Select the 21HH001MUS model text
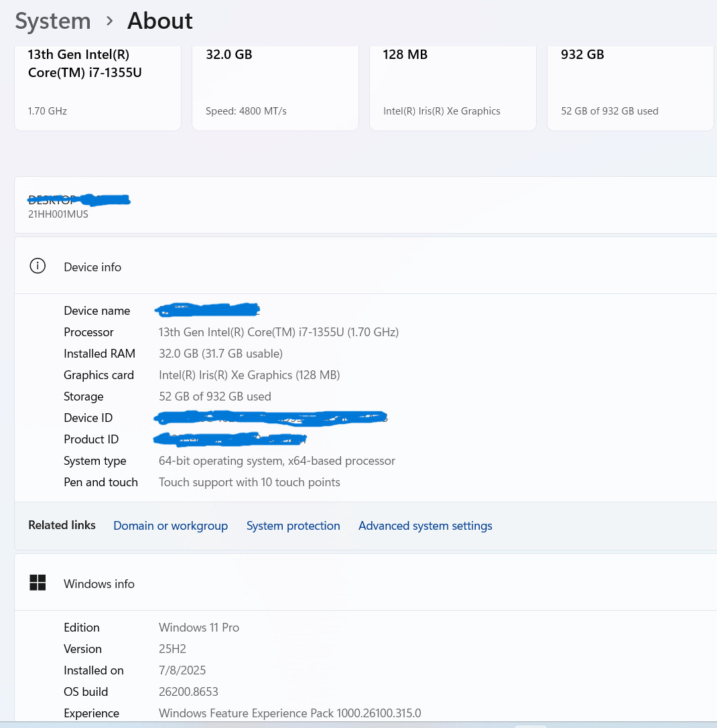Screen dimensions: 717x728 [58, 214]
